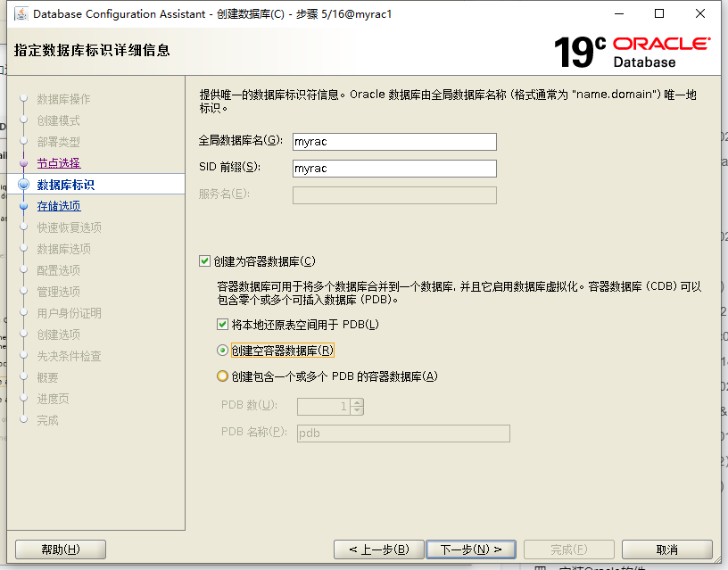Click the 全局数据库名(G) label
The height and width of the screenshot is (570, 728).
point(241,140)
